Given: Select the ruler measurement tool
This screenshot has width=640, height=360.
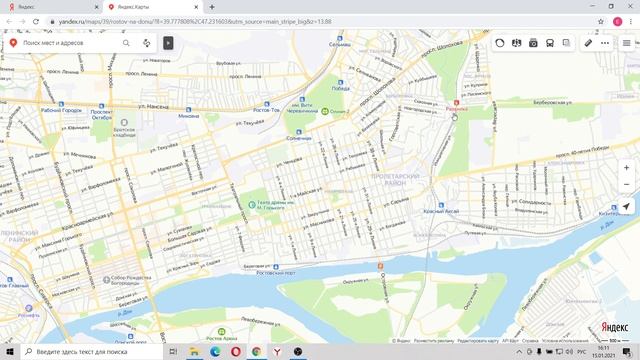Looking at the screenshot, I should (x=588, y=43).
